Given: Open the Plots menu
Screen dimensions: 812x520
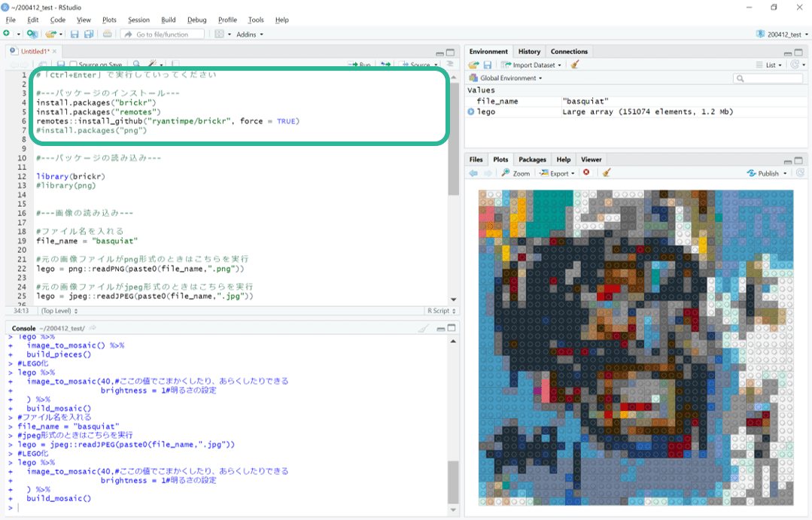Looking at the screenshot, I should coord(109,20).
